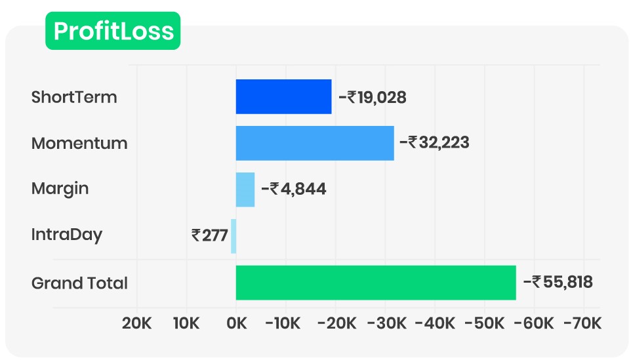
Task: Click the Margin row label
Action: pyautogui.click(x=60, y=189)
